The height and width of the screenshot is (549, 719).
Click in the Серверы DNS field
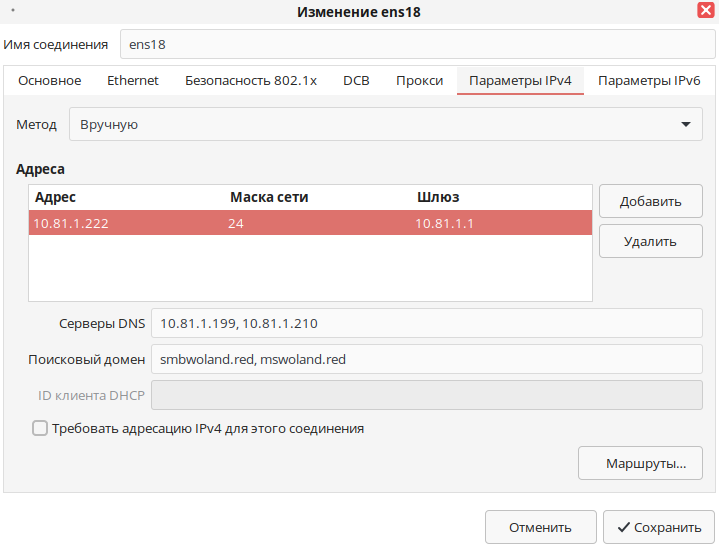click(427, 323)
